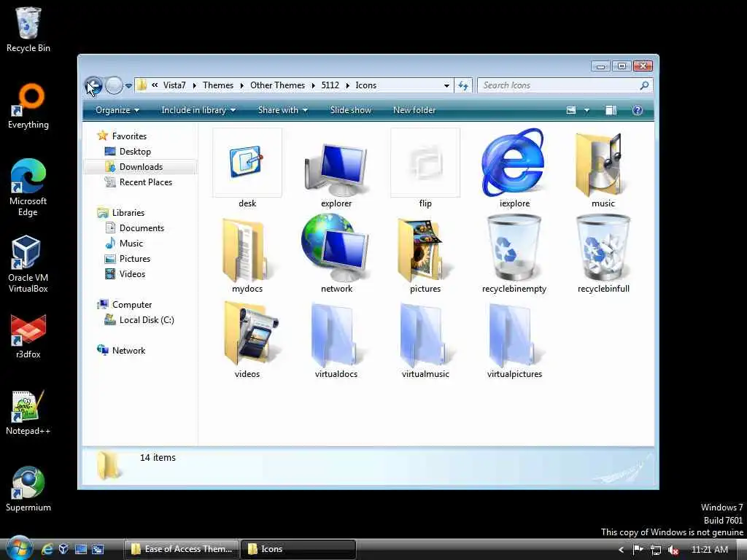747x560 pixels.
Task: Select the videos icon file
Action: pyautogui.click(x=247, y=339)
